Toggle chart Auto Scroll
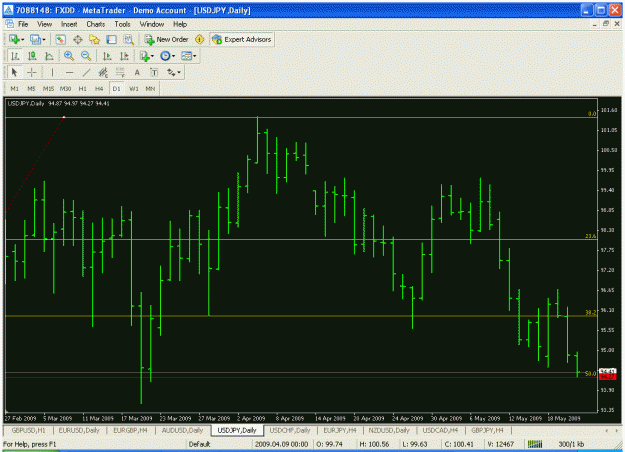Screen dimensions: 625x452 click(107, 56)
